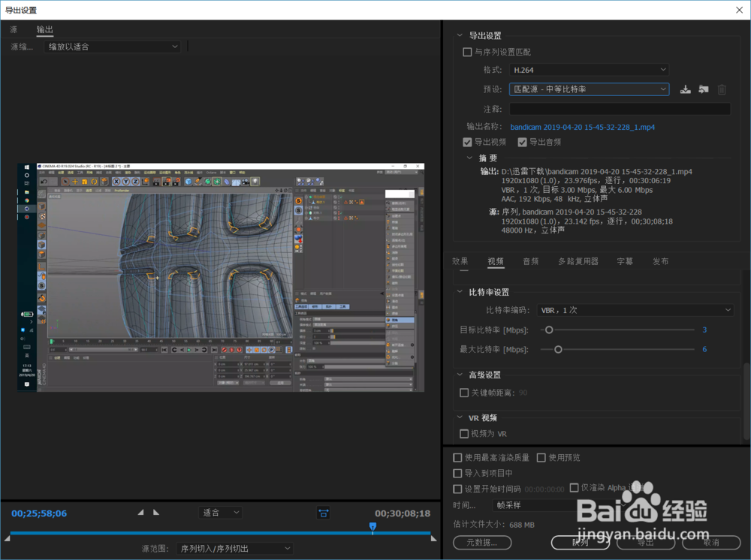Enable match sequence settings checkbox (与序列设置匹配)

point(467,52)
